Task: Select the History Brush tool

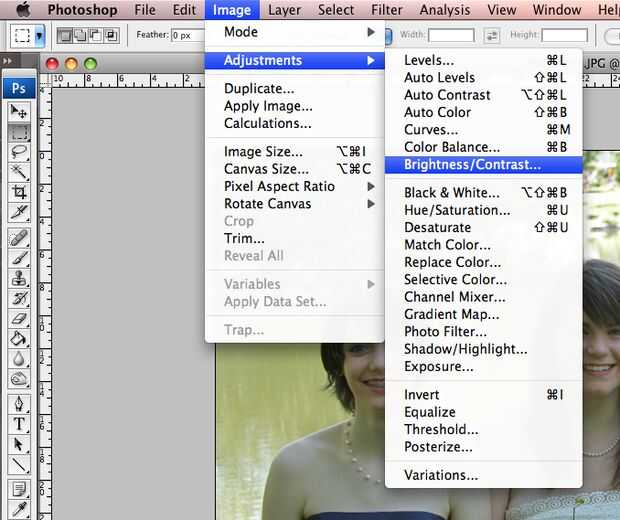Action: click(x=19, y=298)
